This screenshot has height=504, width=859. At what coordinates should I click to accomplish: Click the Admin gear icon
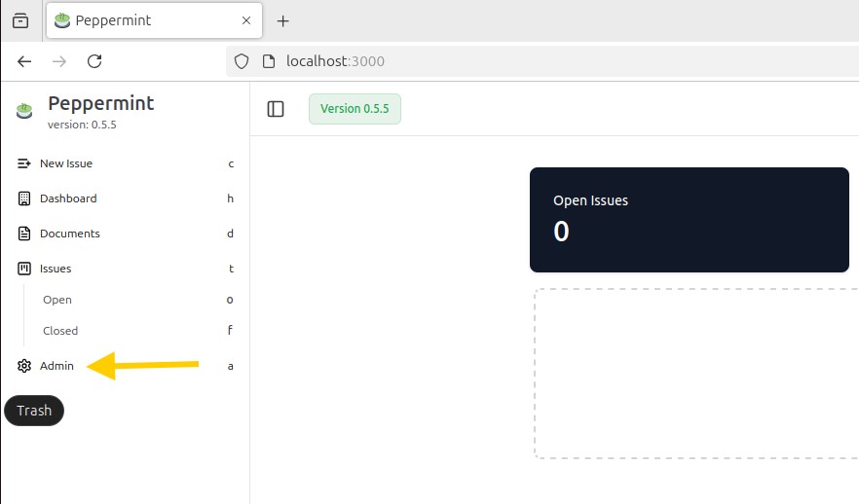[24, 366]
